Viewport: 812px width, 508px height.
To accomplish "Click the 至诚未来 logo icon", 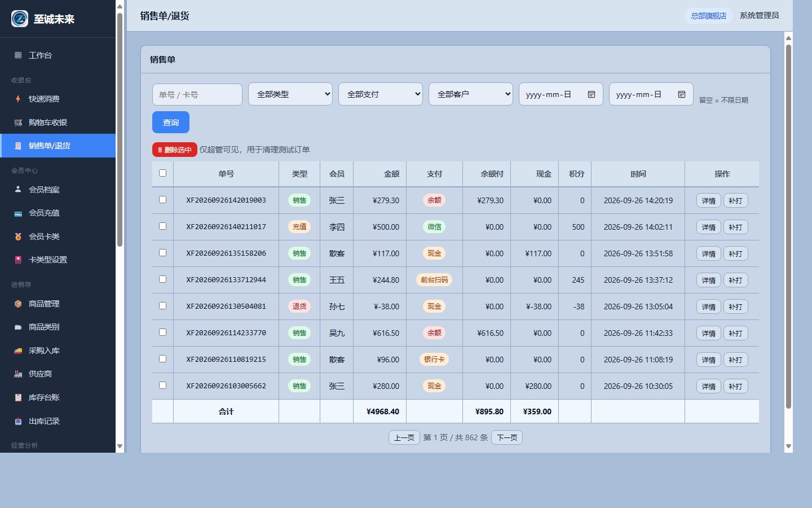I will click(20, 19).
